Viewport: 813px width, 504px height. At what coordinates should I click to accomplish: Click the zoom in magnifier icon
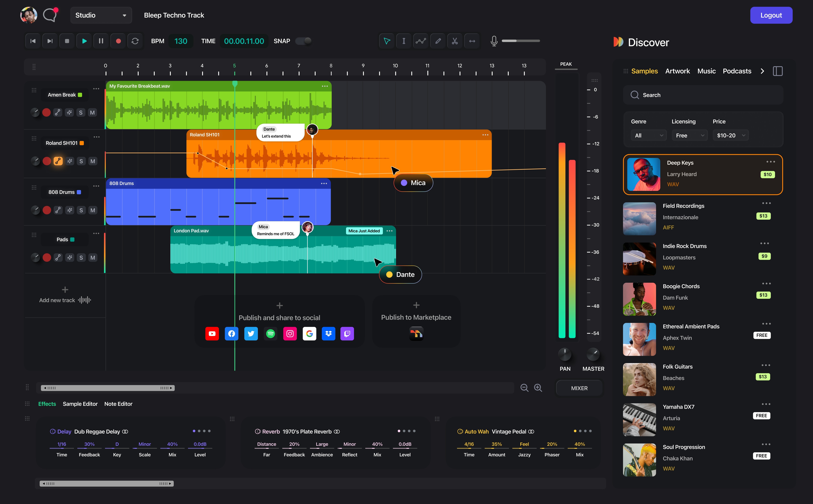[538, 388]
